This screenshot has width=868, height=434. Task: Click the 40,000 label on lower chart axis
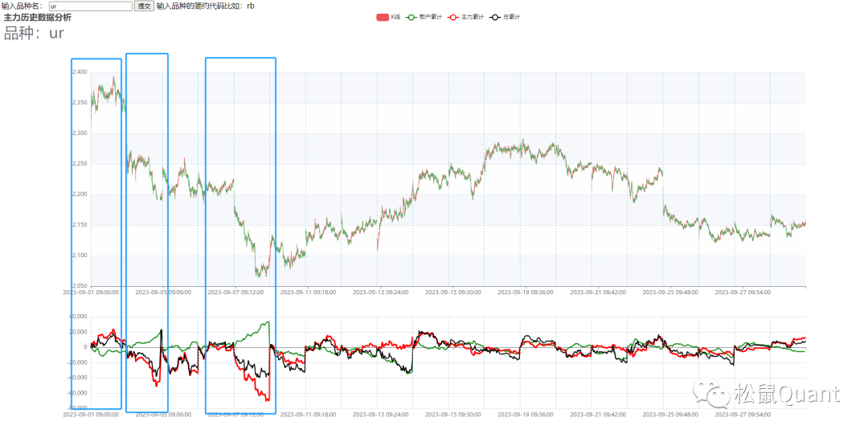click(x=78, y=317)
